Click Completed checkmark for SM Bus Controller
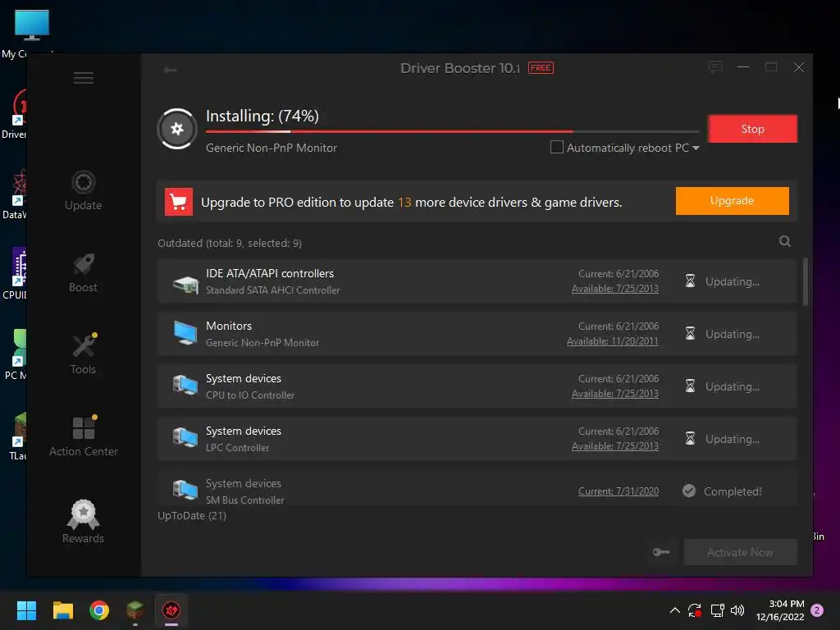 (689, 491)
